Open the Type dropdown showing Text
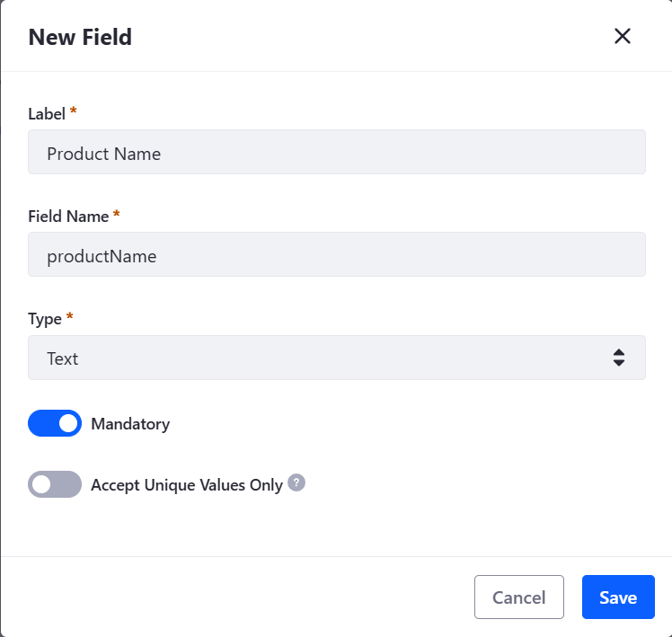The image size is (672, 637). point(336,358)
